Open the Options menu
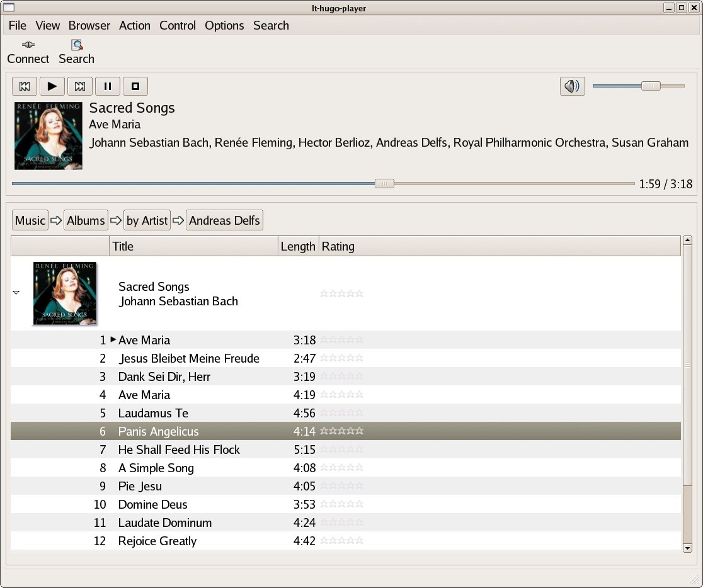 (x=224, y=26)
